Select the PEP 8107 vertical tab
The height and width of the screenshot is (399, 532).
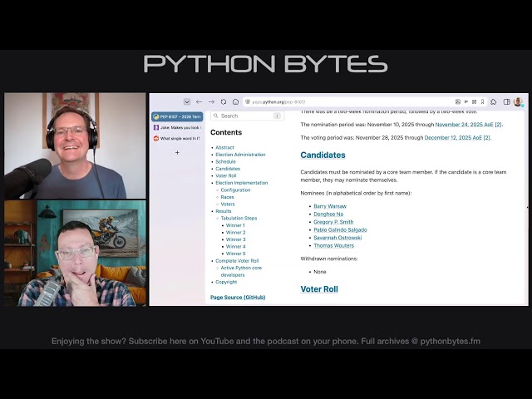pyautogui.click(x=177, y=116)
